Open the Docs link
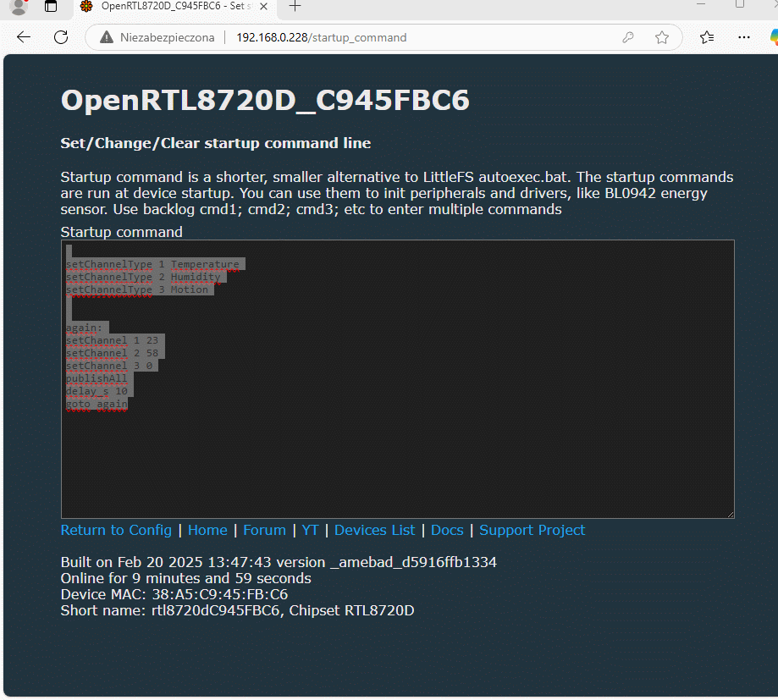 click(x=447, y=531)
